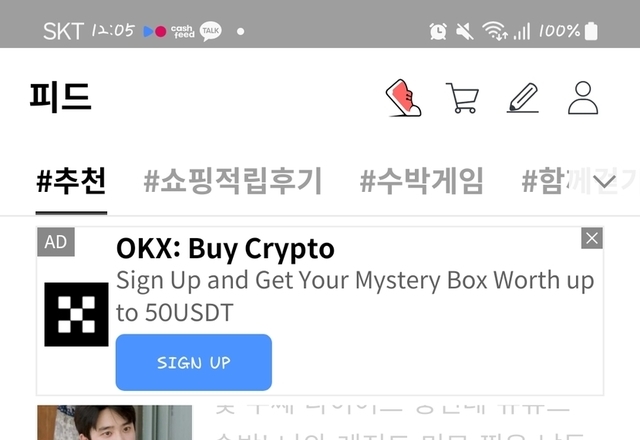Tap the alarm clock status icon
Image resolution: width=640 pixels, height=440 pixels.
pyautogui.click(x=438, y=31)
